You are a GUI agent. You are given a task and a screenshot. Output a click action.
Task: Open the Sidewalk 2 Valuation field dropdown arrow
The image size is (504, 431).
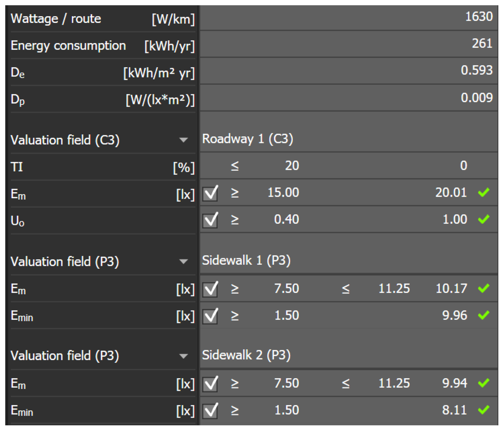pos(183,356)
